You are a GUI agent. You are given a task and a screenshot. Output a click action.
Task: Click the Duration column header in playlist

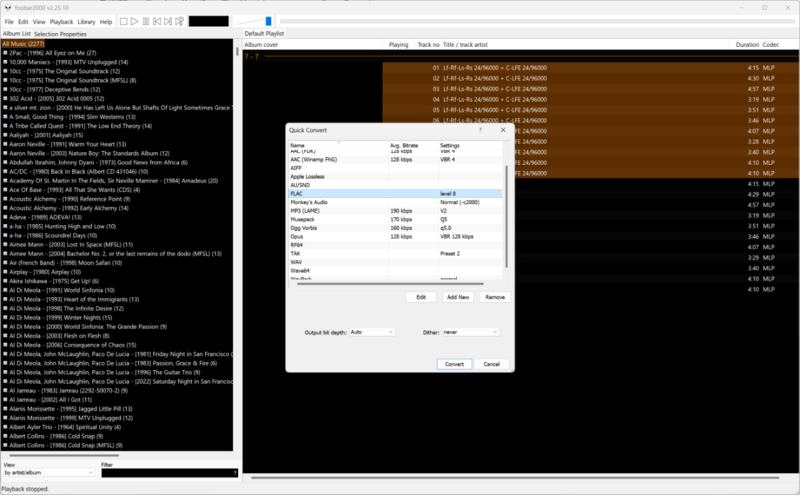(747, 45)
